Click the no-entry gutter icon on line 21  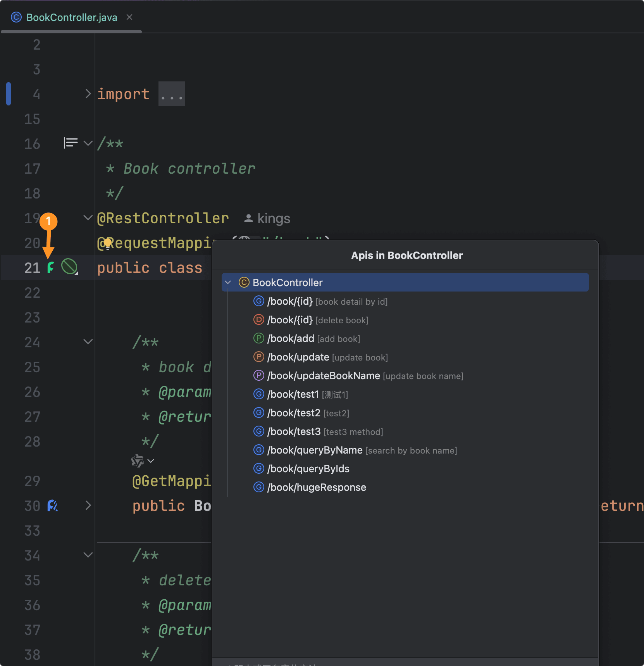[x=69, y=267]
